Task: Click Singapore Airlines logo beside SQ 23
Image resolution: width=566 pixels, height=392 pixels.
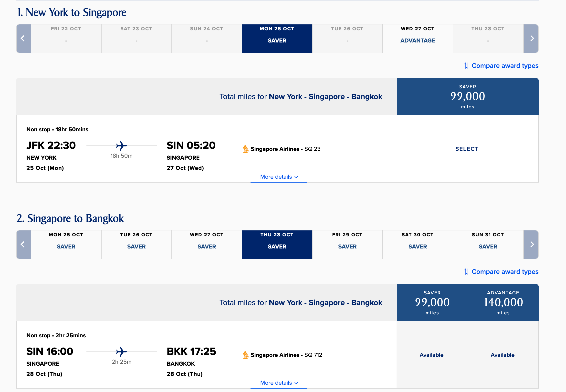Action: pos(245,149)
